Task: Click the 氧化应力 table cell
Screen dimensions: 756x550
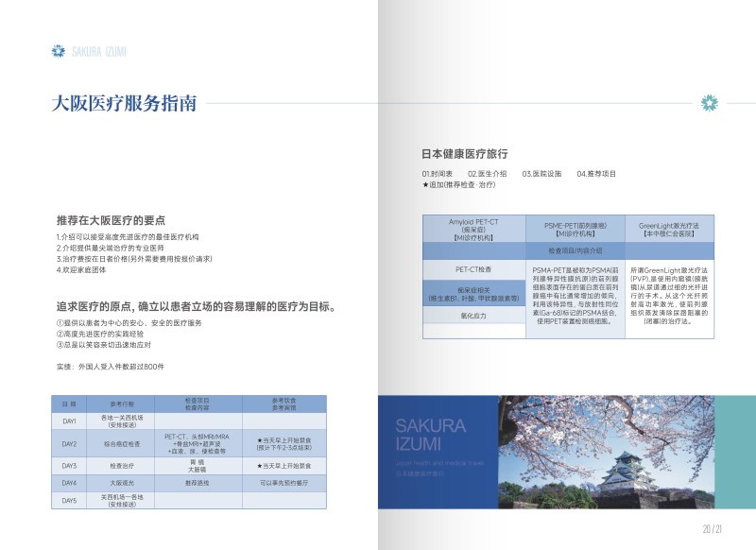Action: (x=473, y=315)
